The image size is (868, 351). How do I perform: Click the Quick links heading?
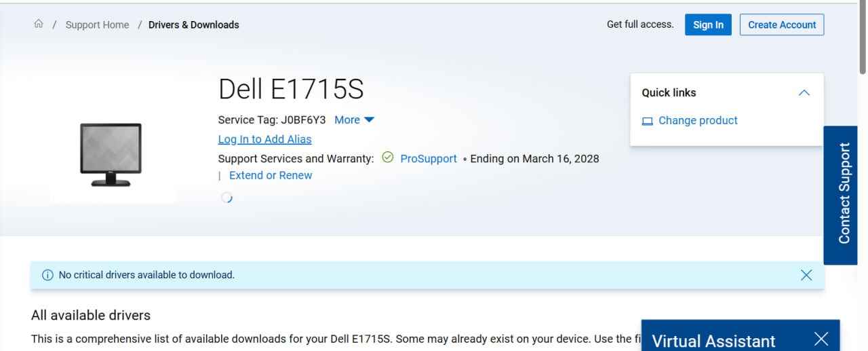click(669, 92)
